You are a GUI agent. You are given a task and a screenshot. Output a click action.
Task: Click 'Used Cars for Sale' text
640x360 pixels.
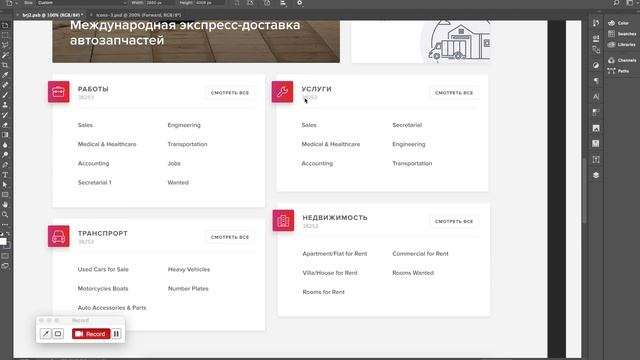pyautogui.click(x=103, y=269)
